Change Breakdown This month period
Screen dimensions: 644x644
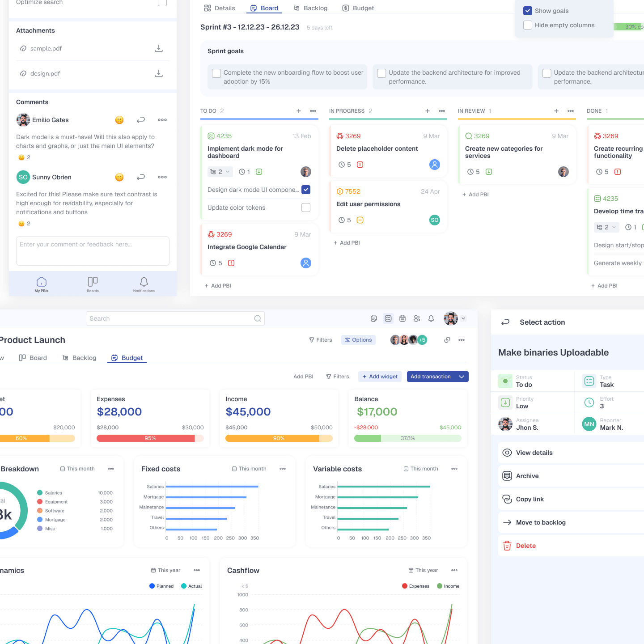(x=77, y=469)
